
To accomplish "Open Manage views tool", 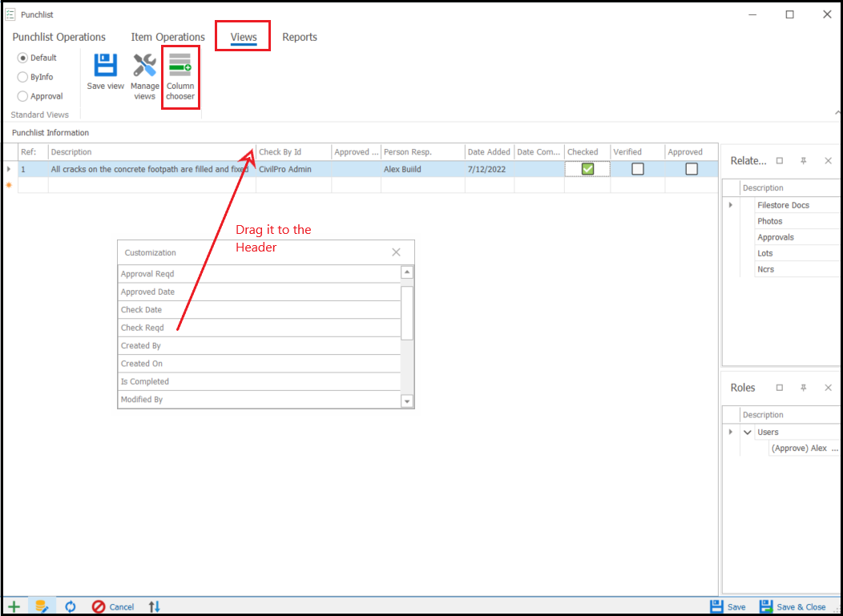I will (145, 66).
